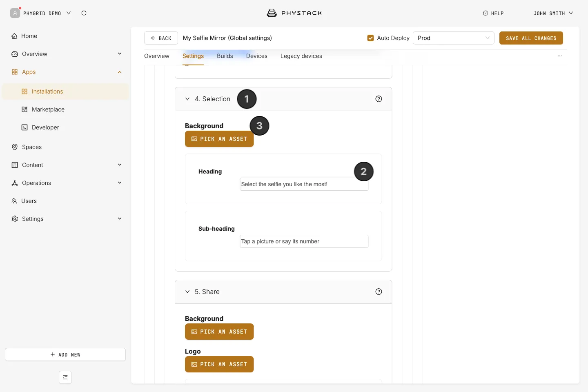
Task: Switch to the Legacy devices tab
Action: 301,56
